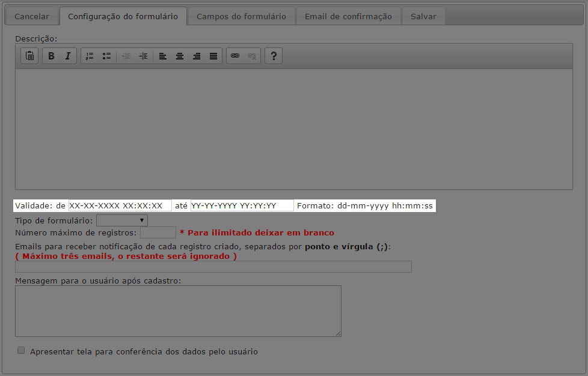The height and width of the screenshot is (376, 588).
Task: Align description text left
Action: pos(163,56)
